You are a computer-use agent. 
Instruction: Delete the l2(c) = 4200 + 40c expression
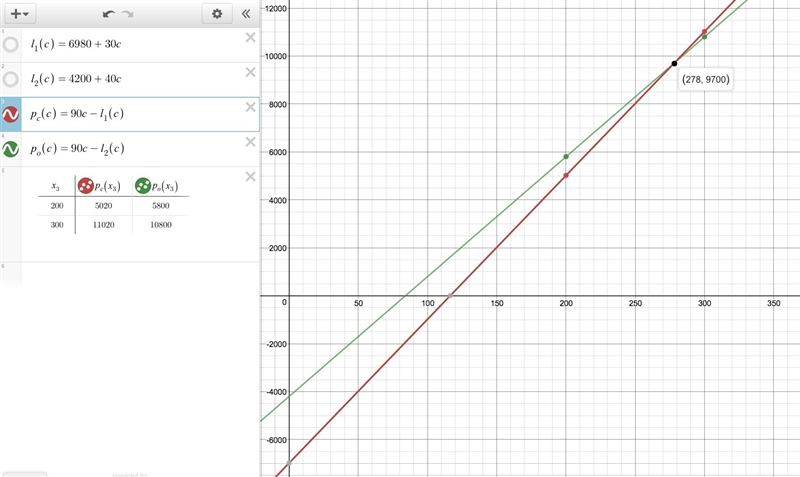click(251, 72)
